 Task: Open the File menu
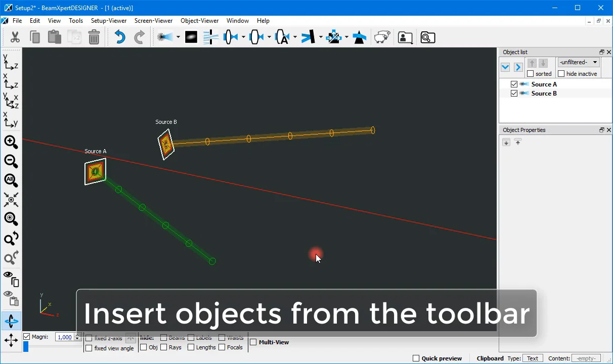17,21
